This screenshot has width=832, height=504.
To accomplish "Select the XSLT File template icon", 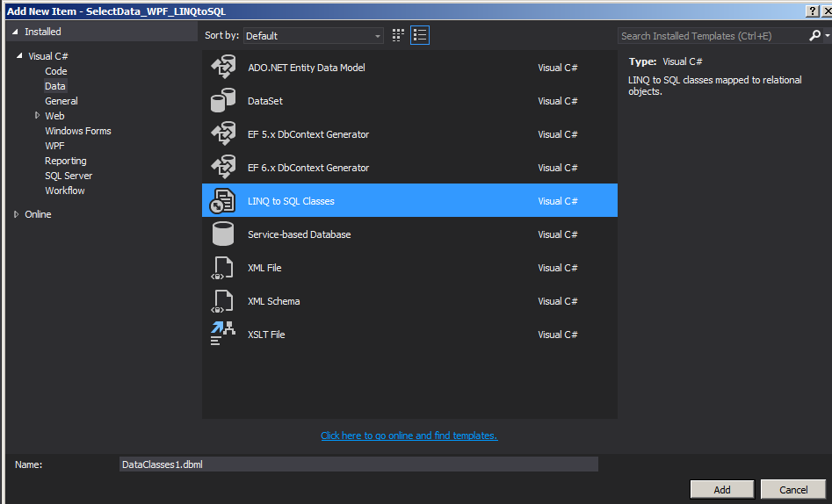I will coord(223,335).
